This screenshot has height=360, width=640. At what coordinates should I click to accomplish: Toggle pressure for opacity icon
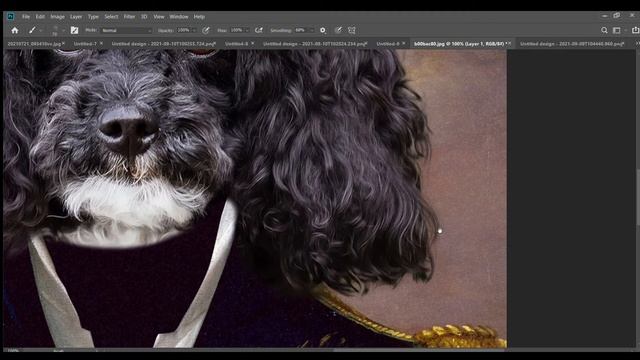(x=206, y=30)
